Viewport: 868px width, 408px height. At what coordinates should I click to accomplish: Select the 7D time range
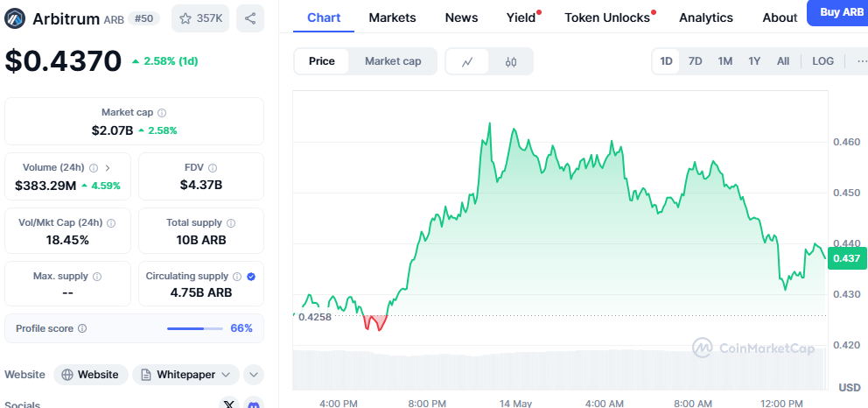coord(695,61)
